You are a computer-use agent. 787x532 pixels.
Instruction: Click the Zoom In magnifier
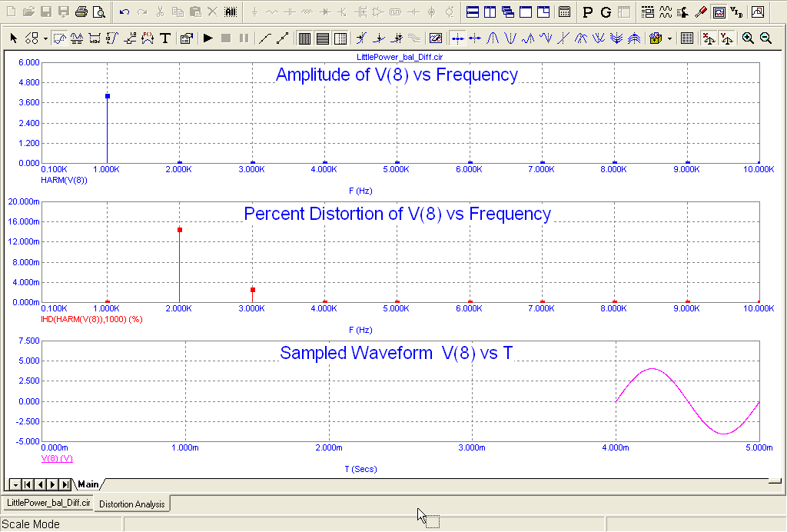coord(748,38)
